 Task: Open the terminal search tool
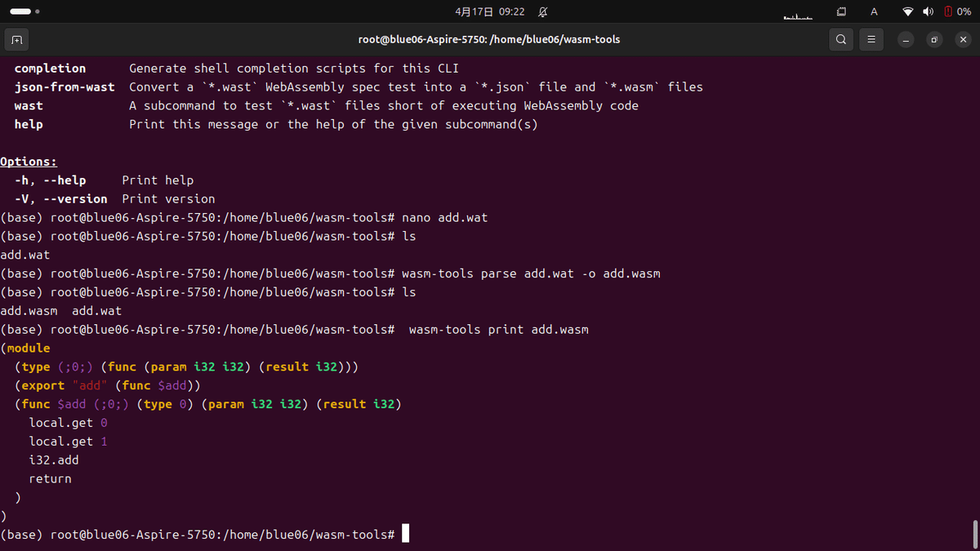(x=841, y=38)
